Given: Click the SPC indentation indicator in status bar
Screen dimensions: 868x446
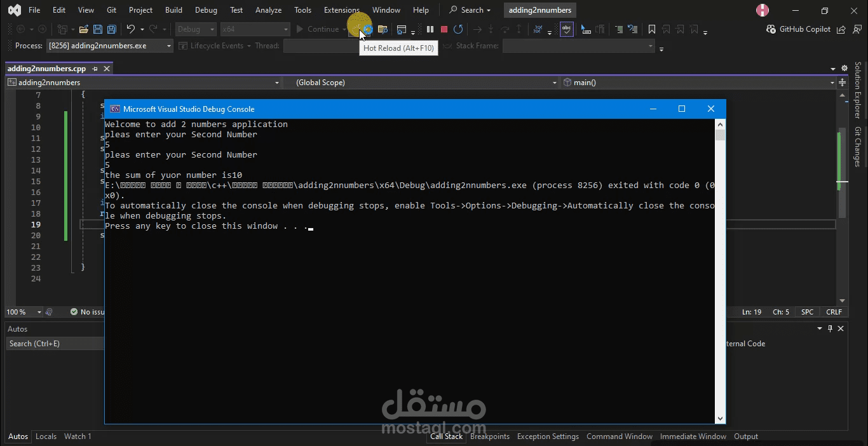Looking at the screenshot, I should pos(807,312).
